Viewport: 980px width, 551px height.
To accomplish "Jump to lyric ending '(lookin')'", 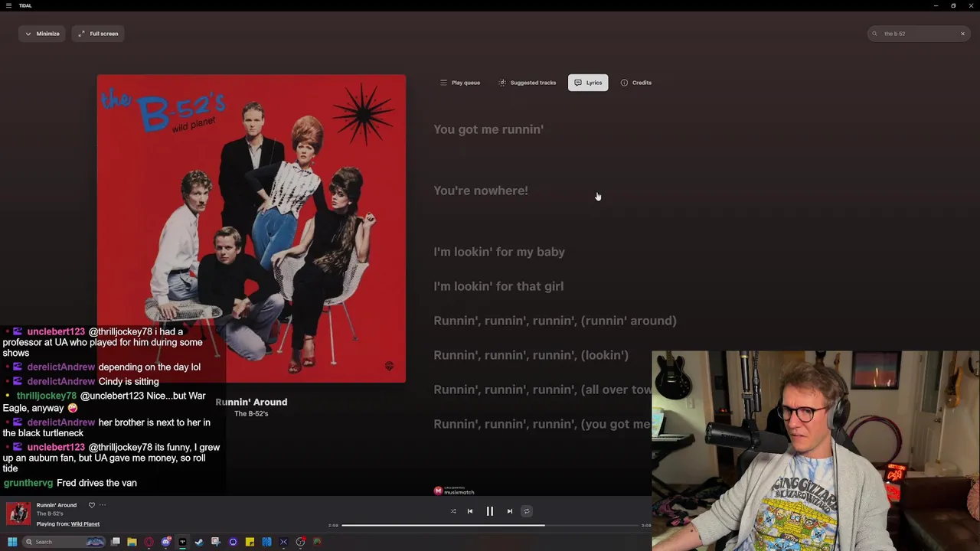I will (x=531, y=355).
